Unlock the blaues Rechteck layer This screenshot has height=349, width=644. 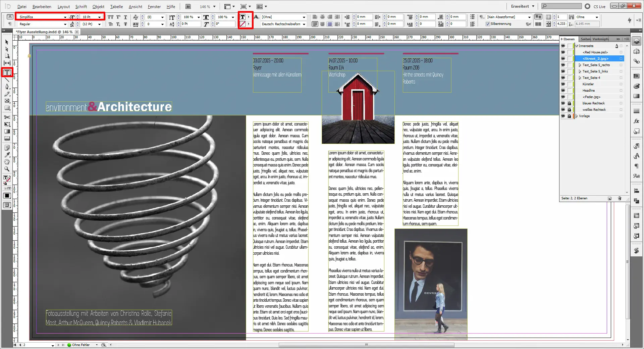tap(570, 103)
